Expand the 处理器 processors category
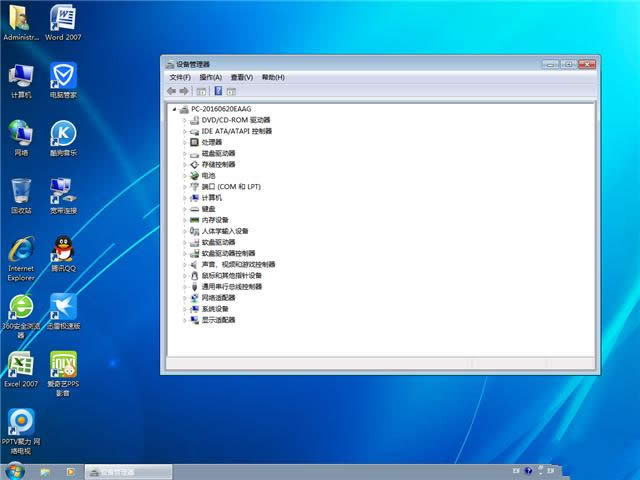Image resolution: width=640 pixels, height=480 pixels. [x=184, y=142]
